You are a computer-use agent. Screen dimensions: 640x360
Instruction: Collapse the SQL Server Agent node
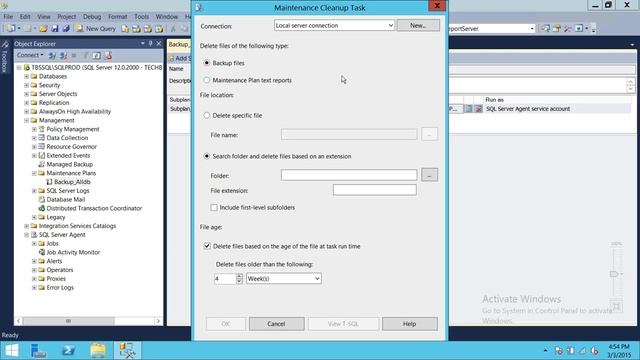coord(27,235)
